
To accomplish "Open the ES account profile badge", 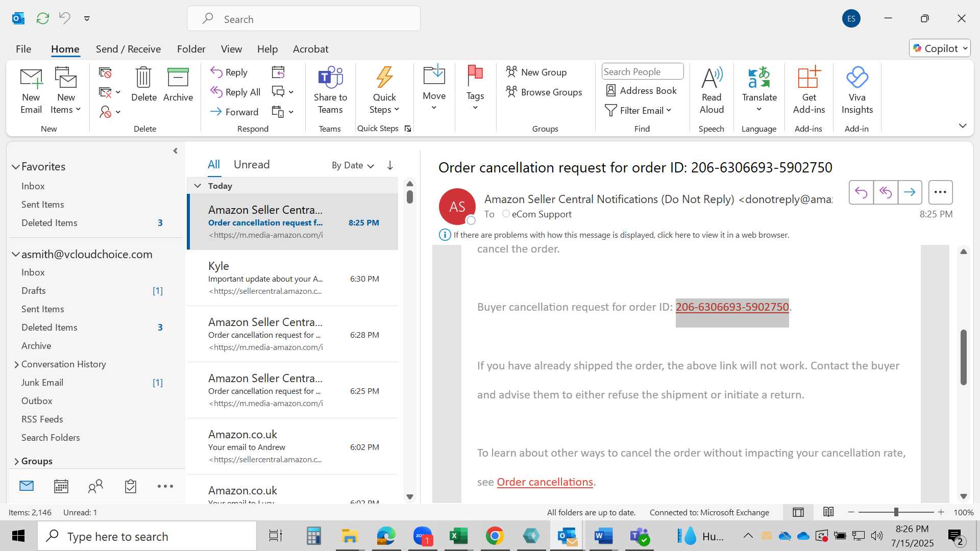I will click(851, 19).
